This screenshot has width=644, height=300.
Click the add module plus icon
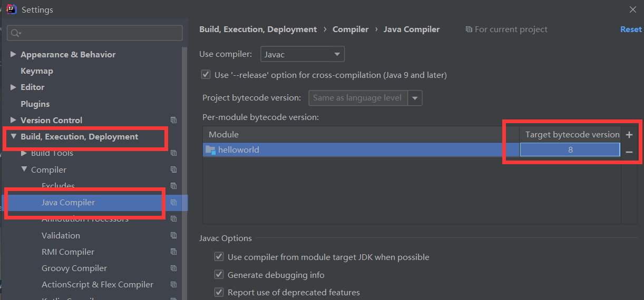click(629, 135)
